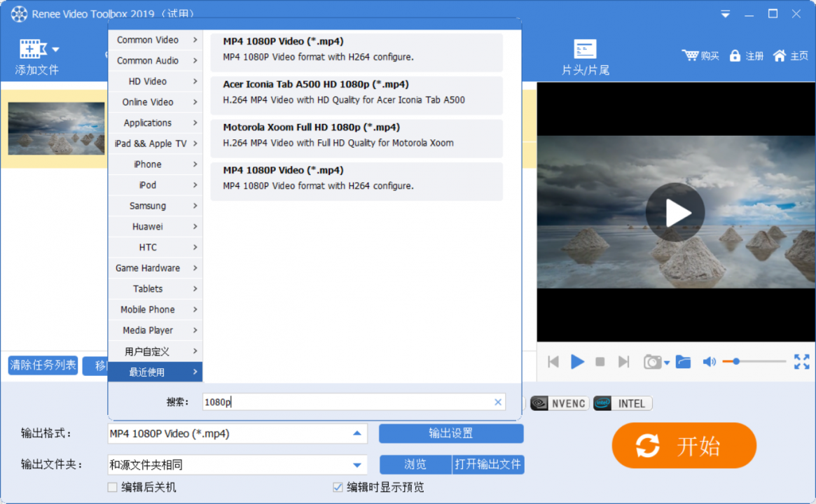
Task: Open 用户自定义 category
Action: (x=155, y=352)
